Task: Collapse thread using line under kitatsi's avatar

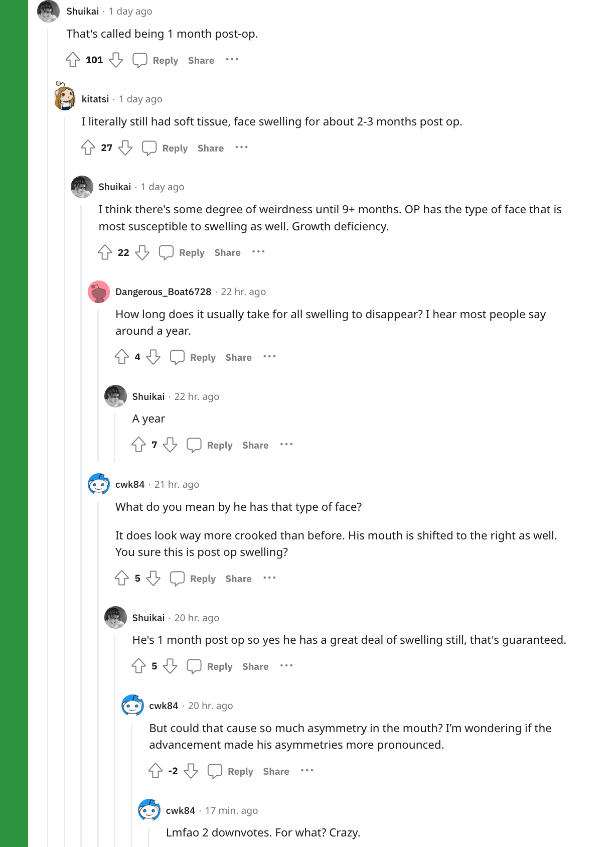Action: [65, 477]
